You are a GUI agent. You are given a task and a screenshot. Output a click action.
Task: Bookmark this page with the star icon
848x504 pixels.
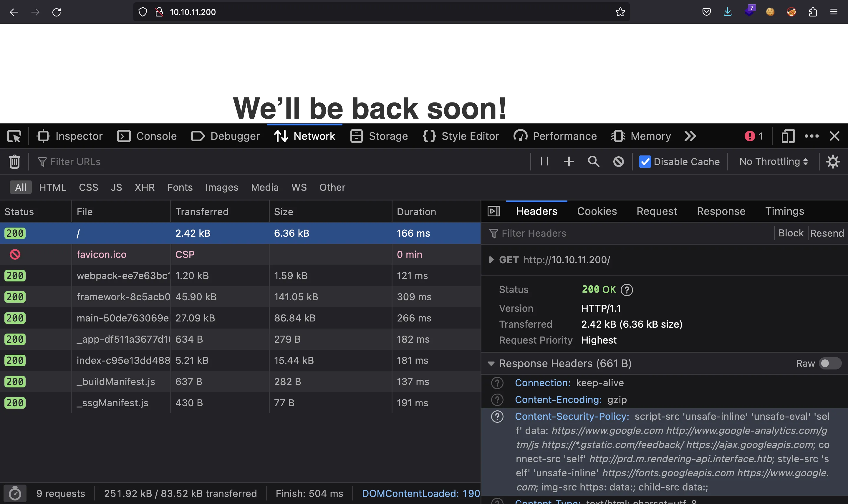[x=620, y=12]
